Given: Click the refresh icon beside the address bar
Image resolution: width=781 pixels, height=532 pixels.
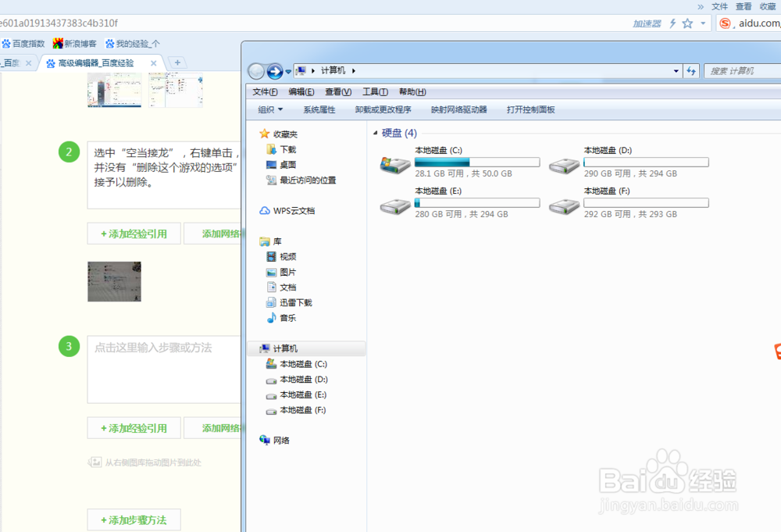Looking at the screenshot, I should coord(691,71).
